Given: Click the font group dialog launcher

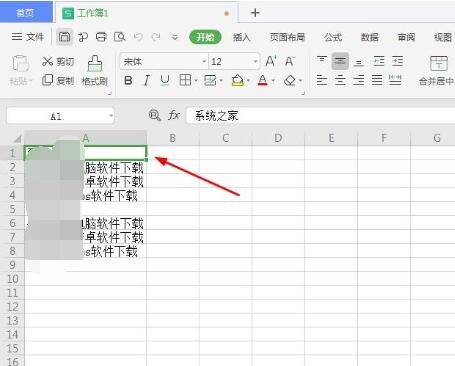Looking at the screenshot, I should [303, 93].
